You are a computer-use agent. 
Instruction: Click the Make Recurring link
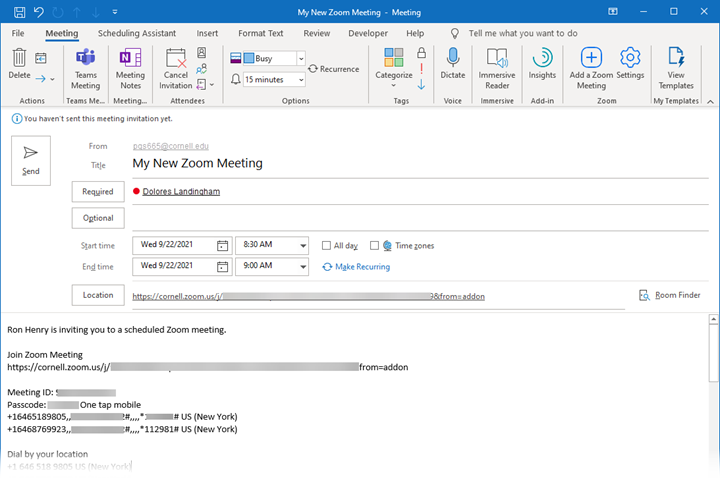[x=356, y=267]
